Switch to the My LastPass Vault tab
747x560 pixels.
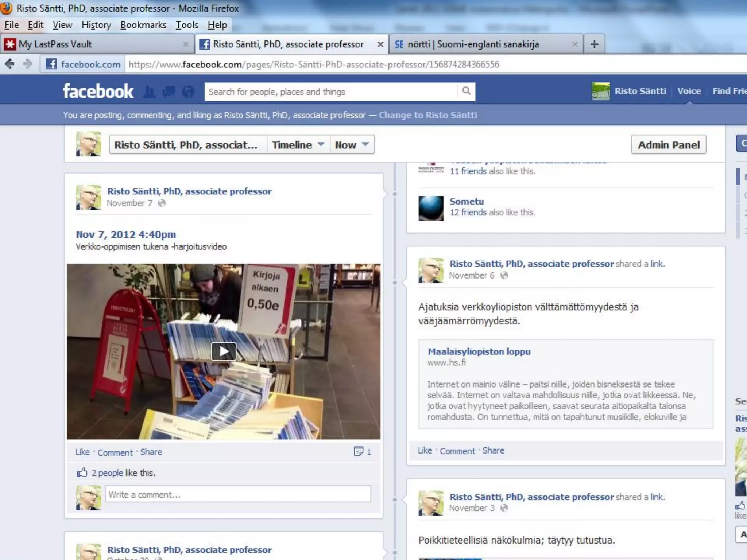pos(55,44)
